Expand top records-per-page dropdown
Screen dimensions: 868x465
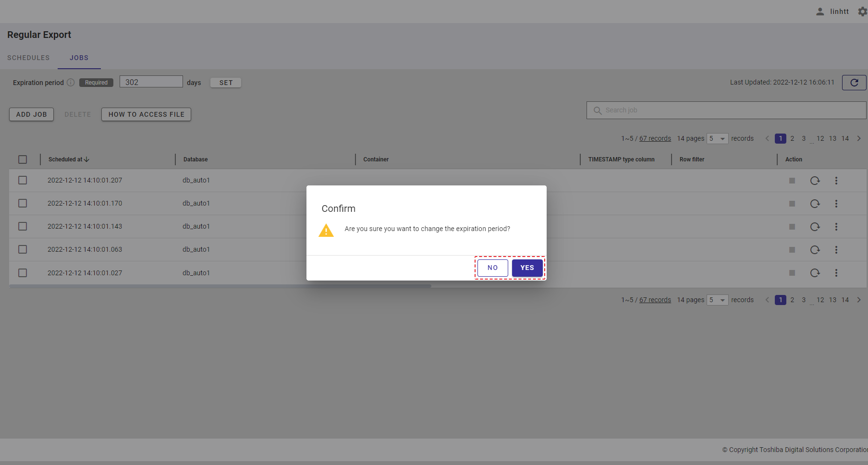click(x=717, y=139)
